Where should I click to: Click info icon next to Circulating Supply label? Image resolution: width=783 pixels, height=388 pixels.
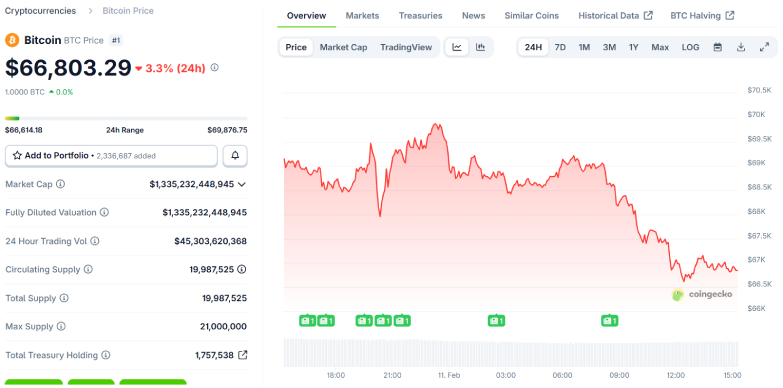tap(88, 269)
